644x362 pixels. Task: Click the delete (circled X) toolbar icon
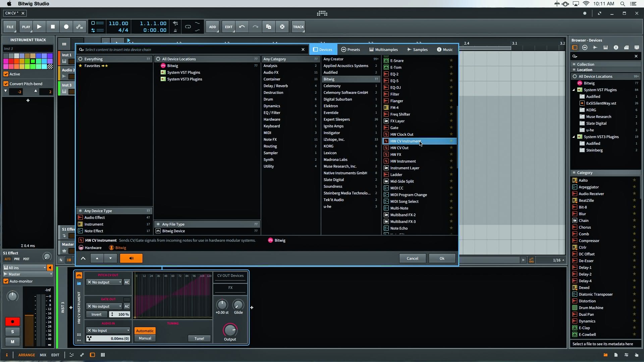(x=282, y=27)
